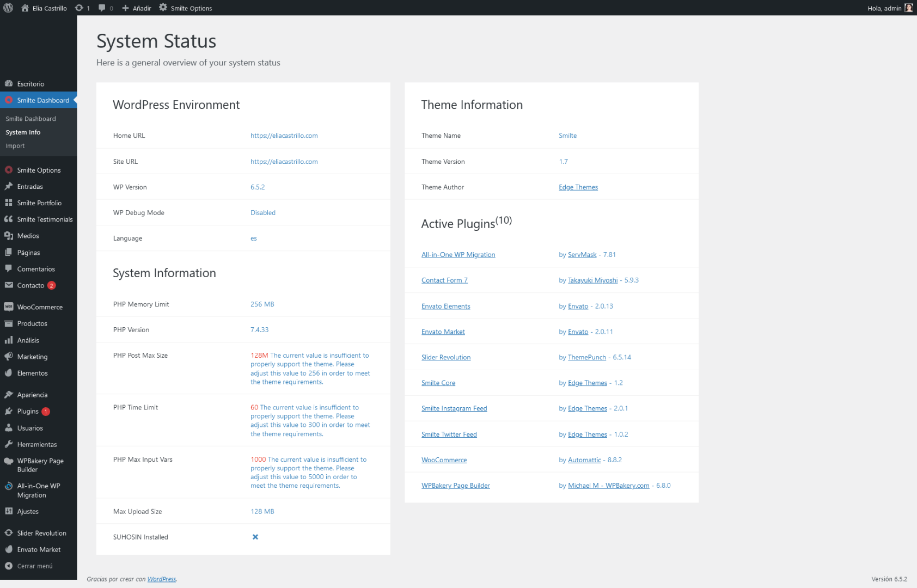
Task: Open the Smilte Options gear icon in admin bar
Action: tap(163, 8)
